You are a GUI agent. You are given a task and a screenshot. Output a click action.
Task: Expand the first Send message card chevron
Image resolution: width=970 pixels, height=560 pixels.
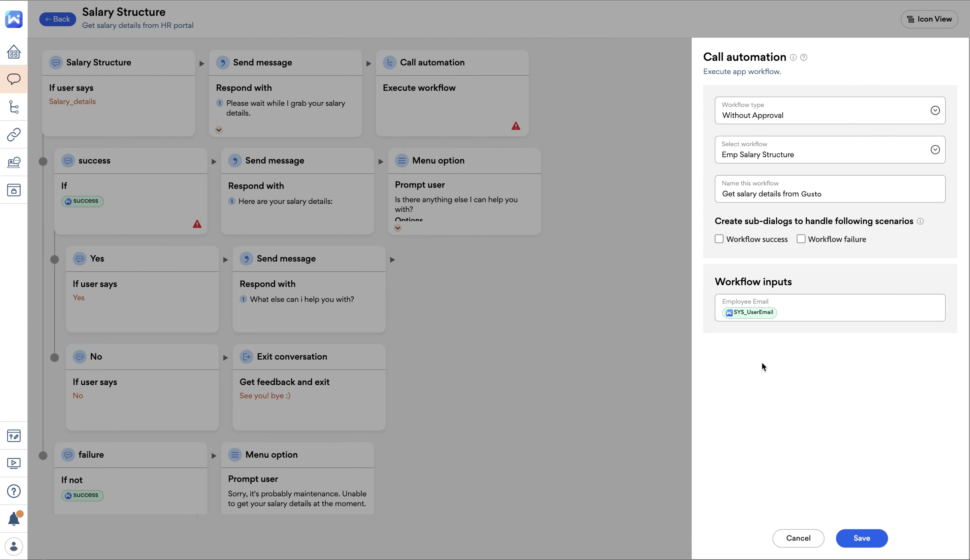219,130
